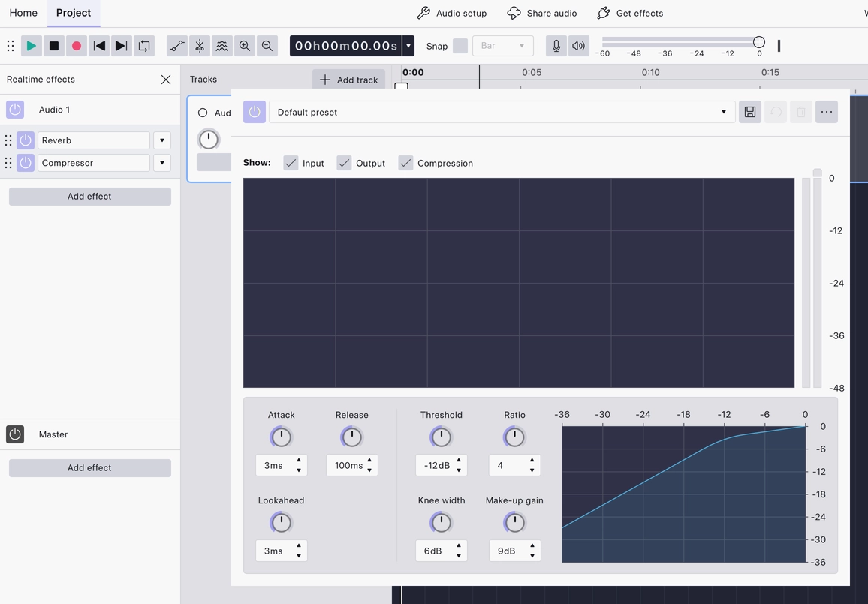
Task: Open the Reverb effect options arrow
Action: (x=162, y=140)
